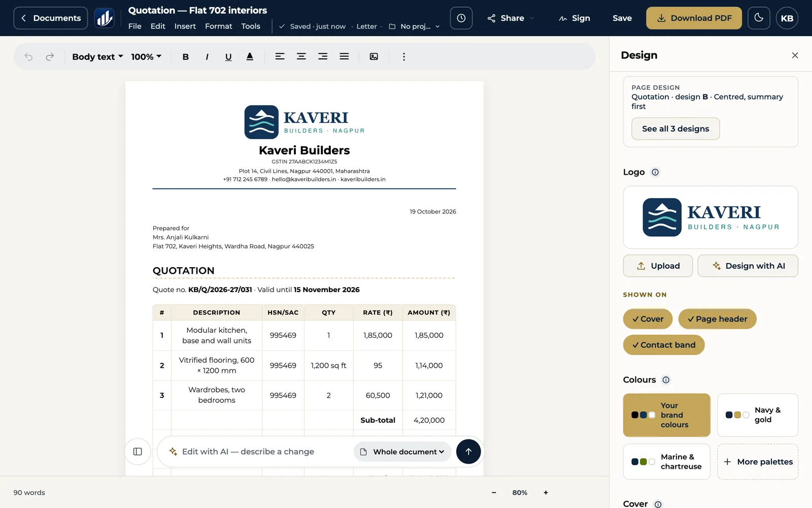This screenshot has width=812, height=508.
Task: Open the toolbar more options menu
Action: pos(404,57)
